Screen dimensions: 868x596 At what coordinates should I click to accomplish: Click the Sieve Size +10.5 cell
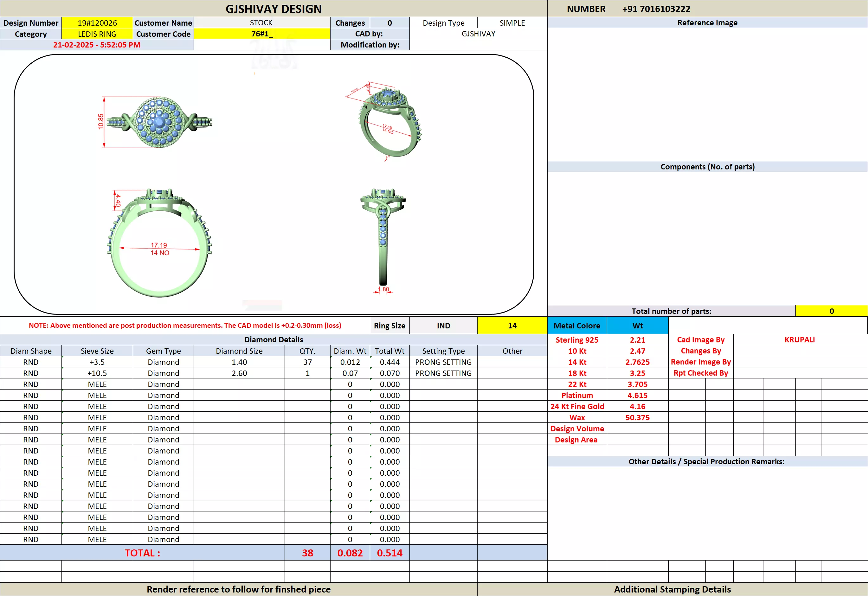97,373
